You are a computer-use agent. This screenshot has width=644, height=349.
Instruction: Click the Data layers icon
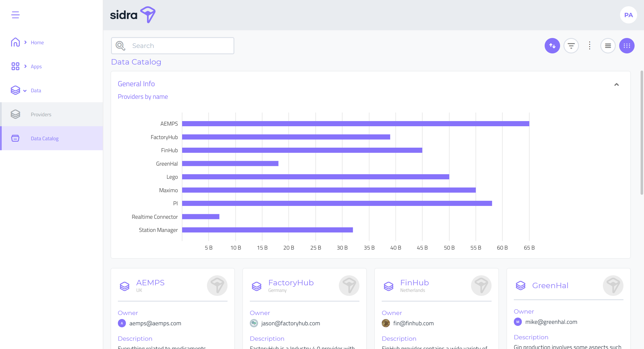15,90
